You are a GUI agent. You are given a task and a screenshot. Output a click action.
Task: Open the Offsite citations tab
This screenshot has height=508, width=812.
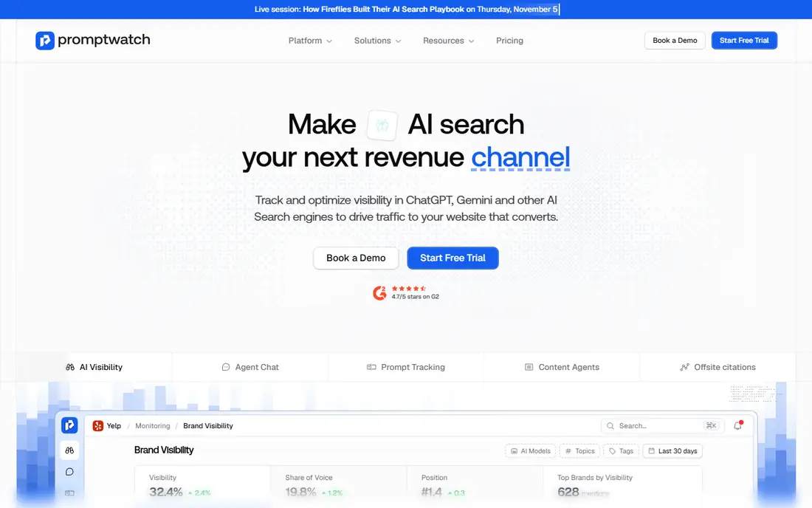tap(718, 367)
